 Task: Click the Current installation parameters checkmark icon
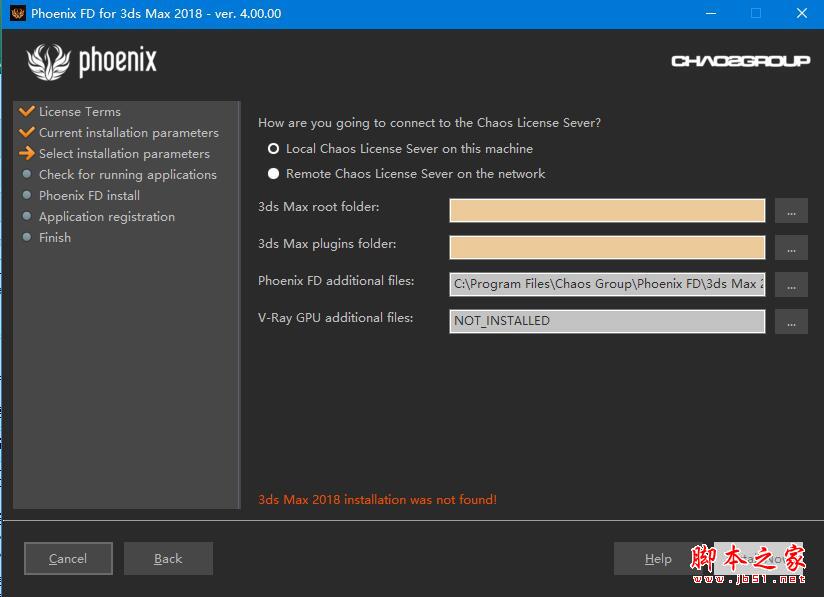27,132
